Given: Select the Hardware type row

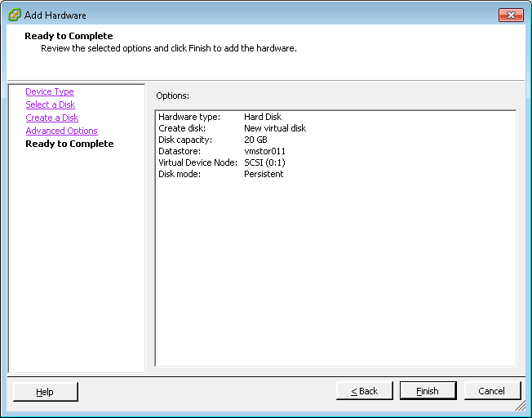Looking at the screenshot, I should [220, 117].
